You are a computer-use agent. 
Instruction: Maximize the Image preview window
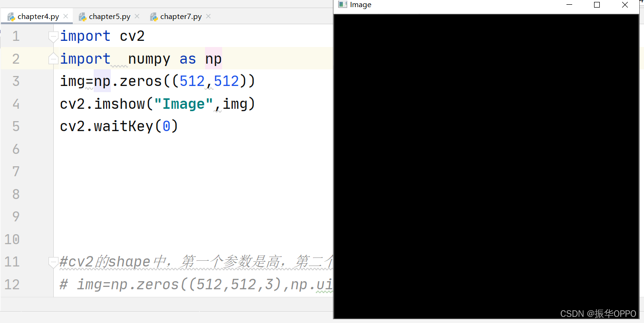[596, 5]
